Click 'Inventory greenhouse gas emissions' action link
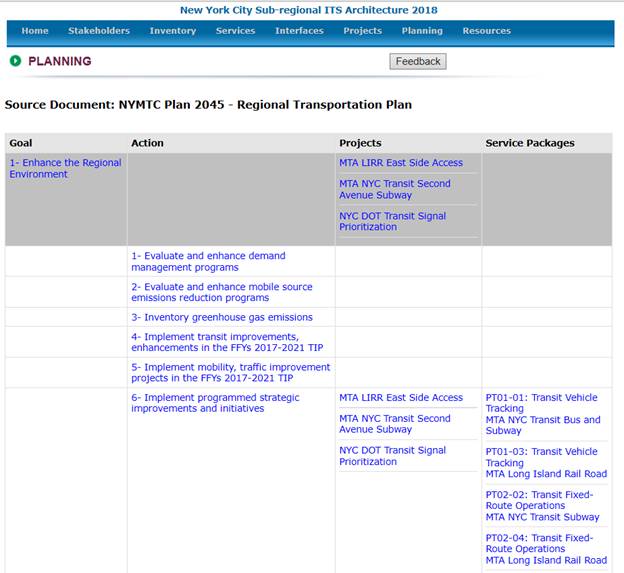Viewport: 624px width, 573px height. 221,317
